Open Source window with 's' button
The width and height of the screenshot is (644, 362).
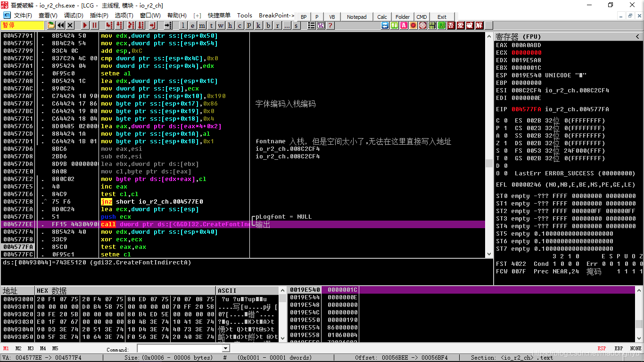coord(296,25)
